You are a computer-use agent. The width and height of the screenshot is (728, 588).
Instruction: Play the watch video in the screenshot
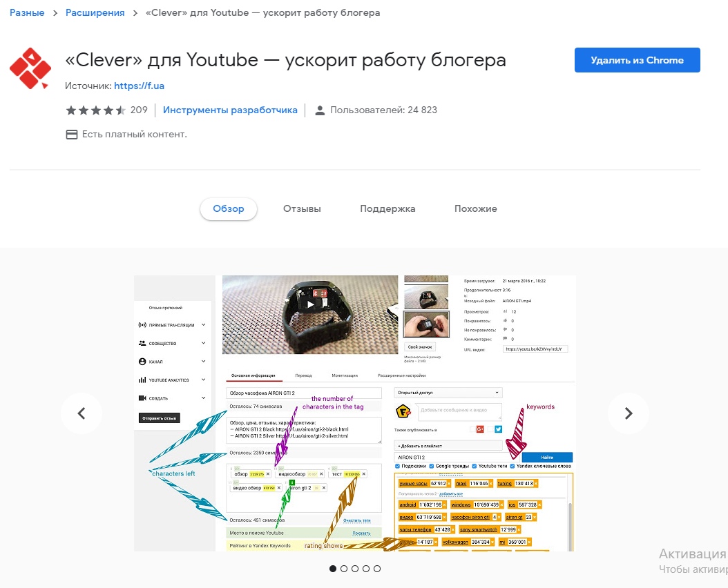pyautogui.click(x=310, y=304)
